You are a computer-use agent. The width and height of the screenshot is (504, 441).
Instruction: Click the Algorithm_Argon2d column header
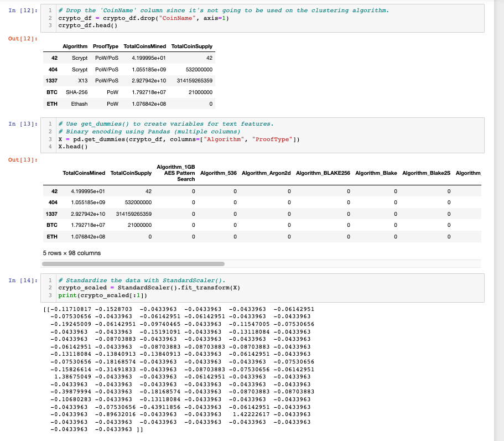point(266,173)
